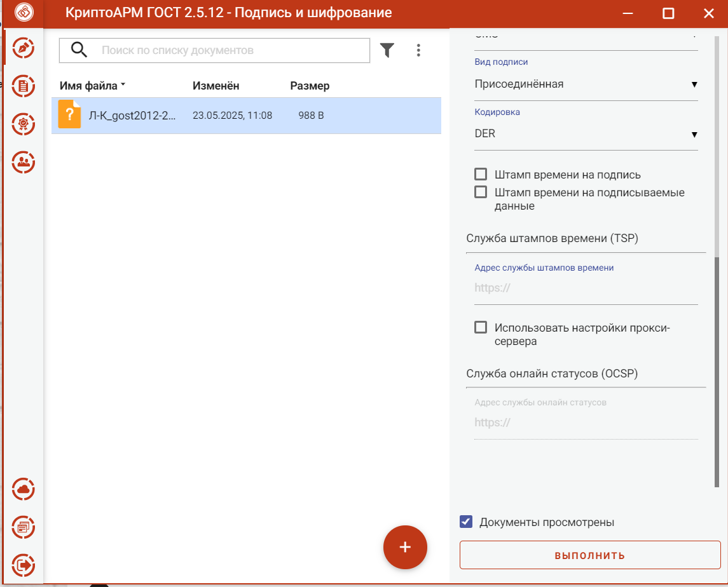Image resolution: width=728 pixels, height=587 pixels.
Task: Expand the Кодировка DER dropdown
Action: click(x=586, y=133)
